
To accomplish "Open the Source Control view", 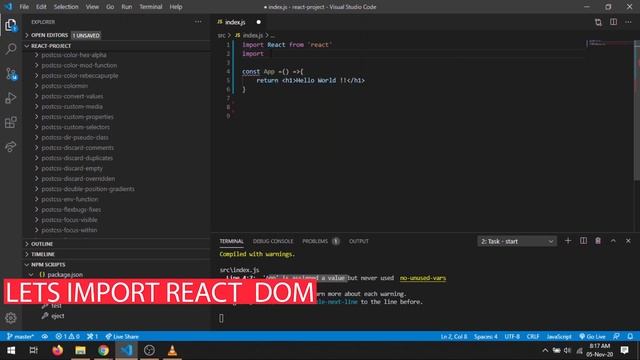I will pyautogui.click(x=11, y=74).
